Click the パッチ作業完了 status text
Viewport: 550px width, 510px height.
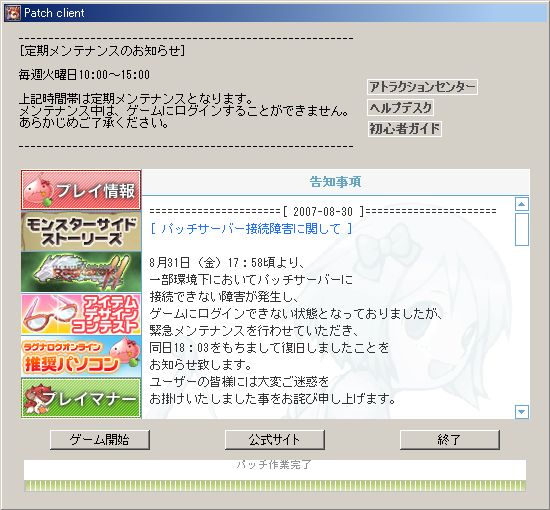pyautogui.click(x=274, y=465)
